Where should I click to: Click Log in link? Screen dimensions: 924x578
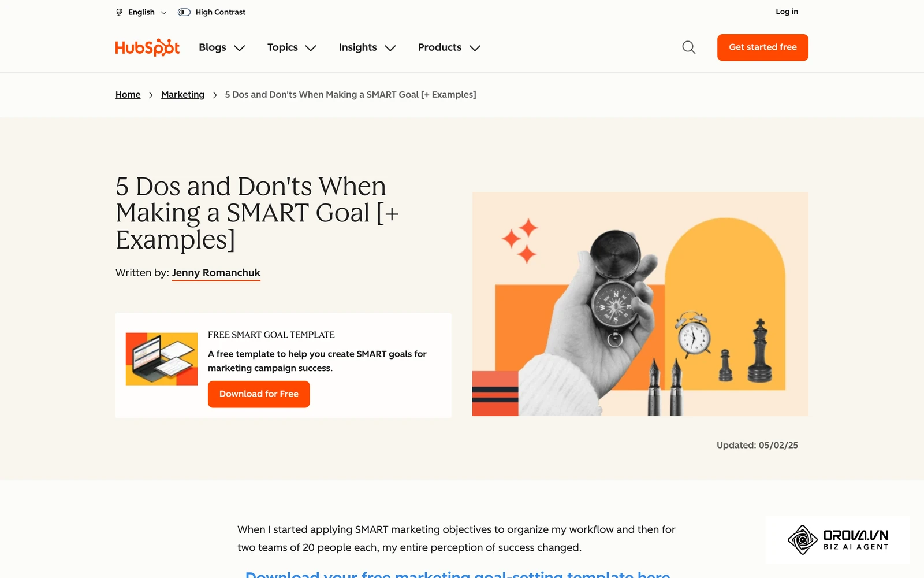pyautogui.click(x=787, y=12)
